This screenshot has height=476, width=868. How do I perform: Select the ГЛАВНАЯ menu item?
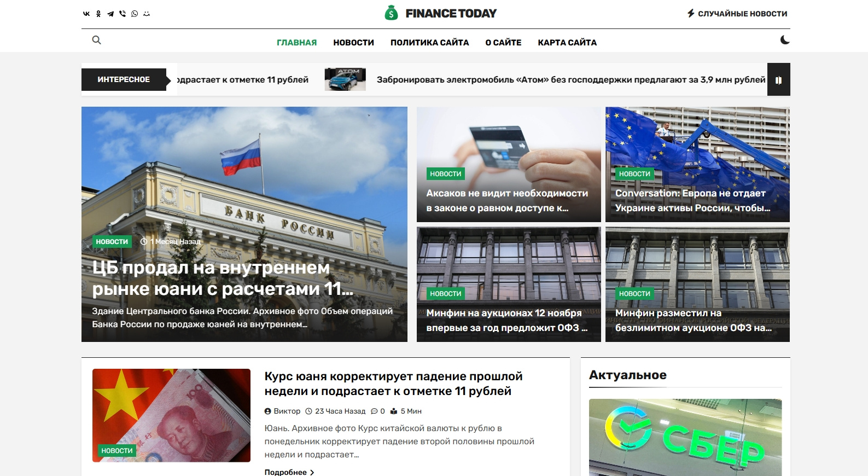(x=296, y=43)
